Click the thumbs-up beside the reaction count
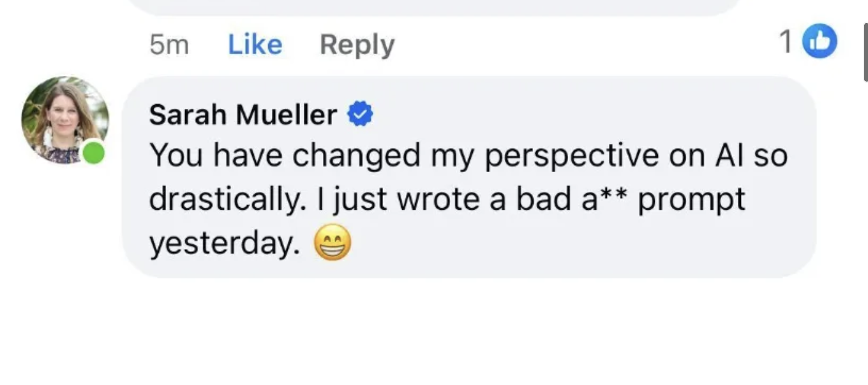 [820, 41]
